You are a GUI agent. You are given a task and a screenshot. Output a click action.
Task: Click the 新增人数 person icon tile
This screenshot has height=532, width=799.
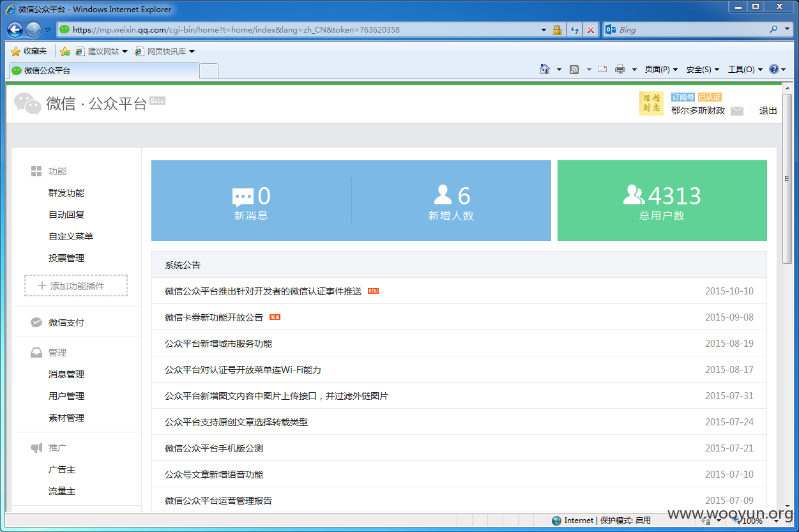click(451, 201)
